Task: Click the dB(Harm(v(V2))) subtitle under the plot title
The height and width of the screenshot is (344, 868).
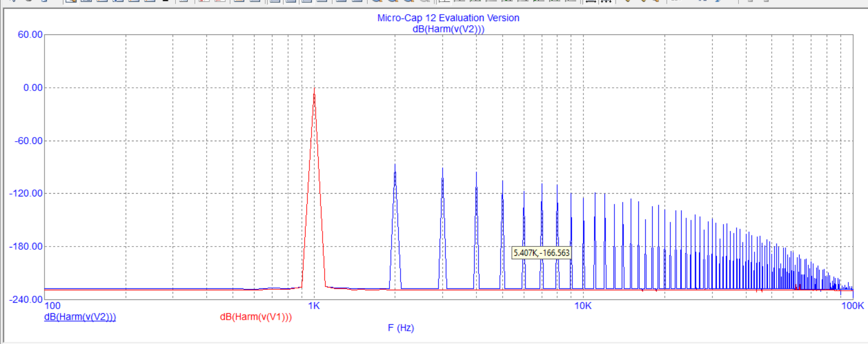Action: pos(448,29)
